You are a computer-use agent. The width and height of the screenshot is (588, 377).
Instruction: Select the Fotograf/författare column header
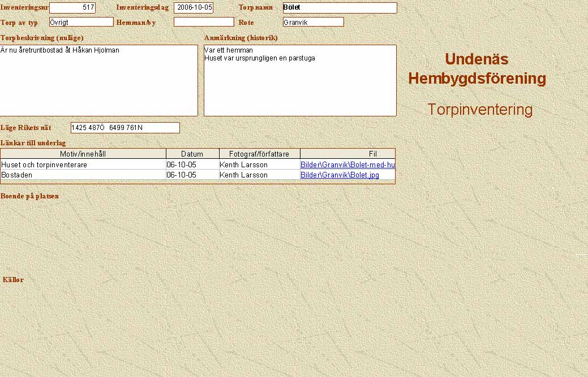259,154
